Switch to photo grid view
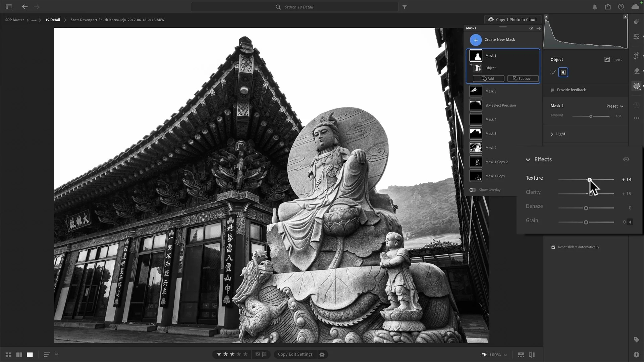 point(9,355)
